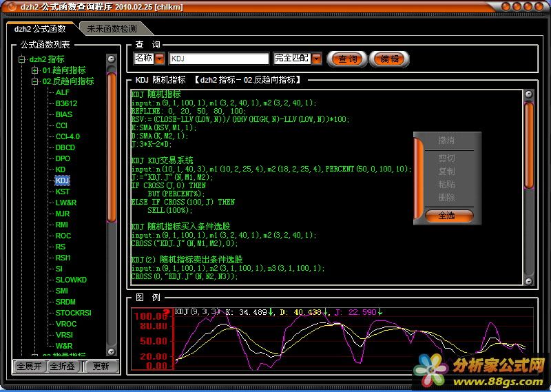Select KST in the function tree

tap(63, 192)
